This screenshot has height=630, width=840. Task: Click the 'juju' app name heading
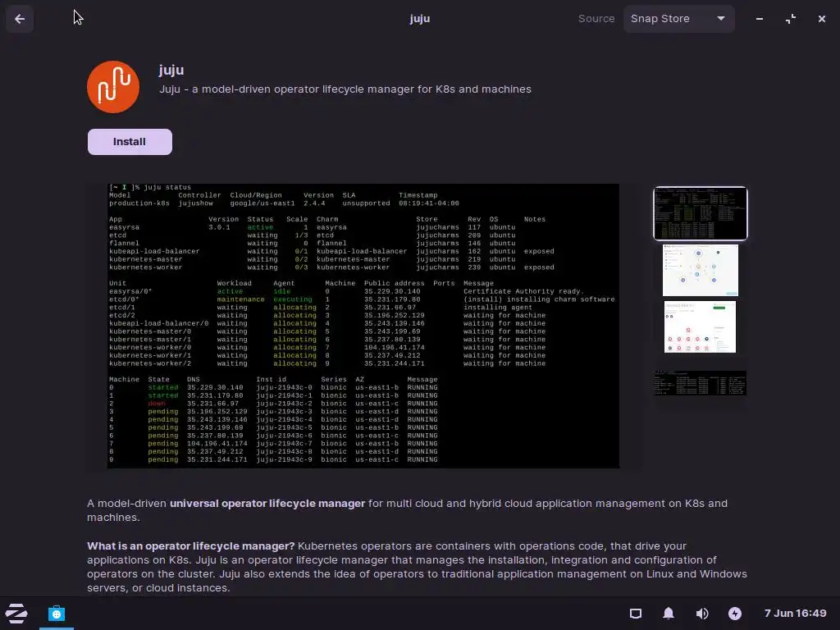pos(171,71)
